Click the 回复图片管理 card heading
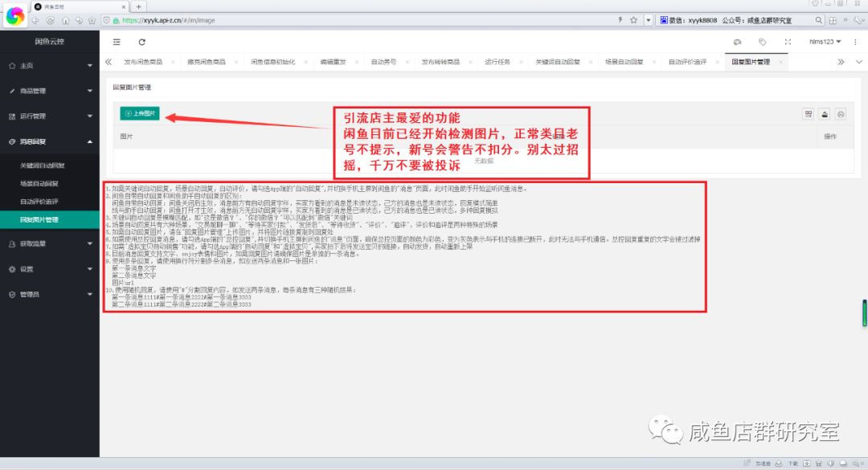The width and height of the screenshot is (868, 470). pyautogui.click(x=132, y=88)
